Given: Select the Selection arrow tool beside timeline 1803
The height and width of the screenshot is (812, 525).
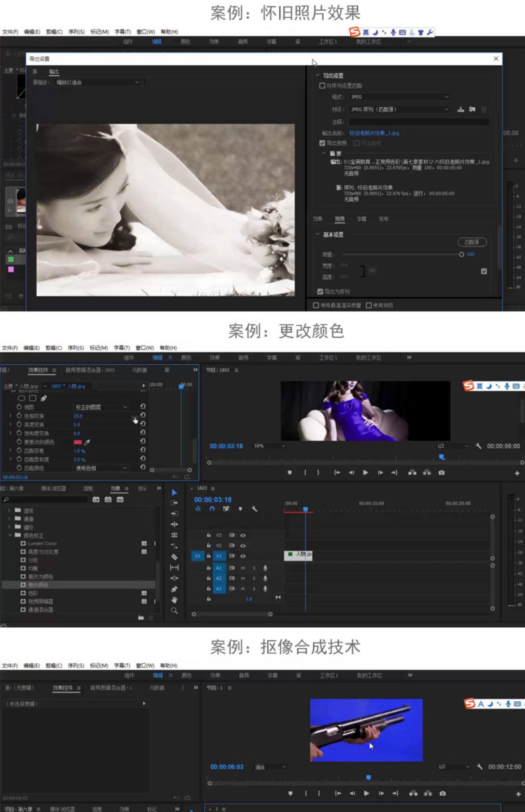Looking at the screenshot, I should click(x=174, y=492).
